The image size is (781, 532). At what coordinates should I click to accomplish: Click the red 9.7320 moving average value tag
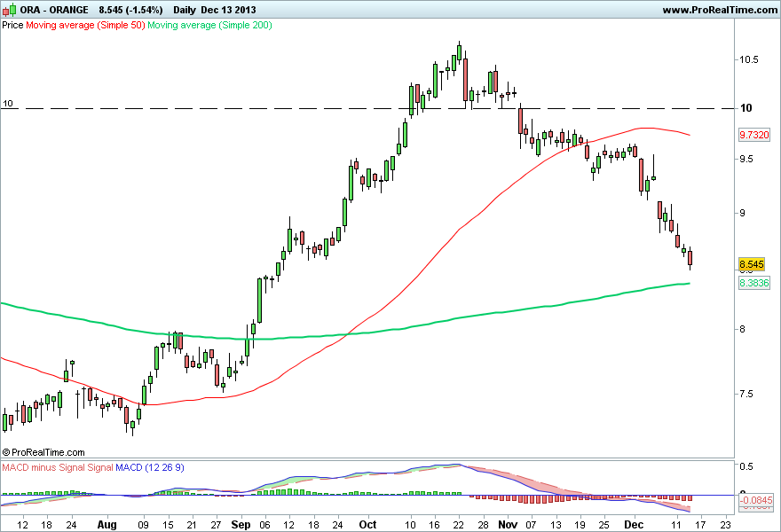click(x=754, y=135)
